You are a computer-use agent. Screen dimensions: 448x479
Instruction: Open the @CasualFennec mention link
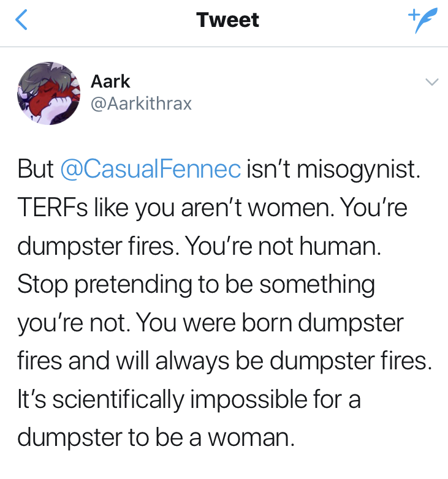(x=151, y=170)
